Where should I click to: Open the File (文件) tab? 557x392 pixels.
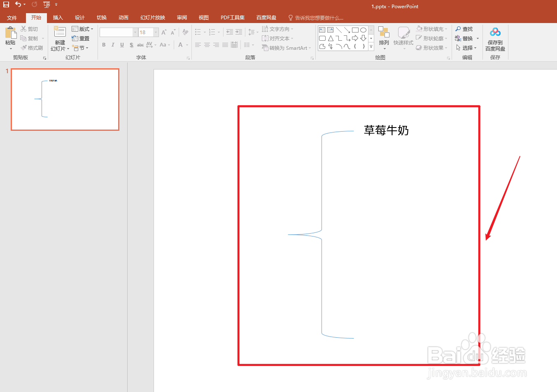point(12,18)
